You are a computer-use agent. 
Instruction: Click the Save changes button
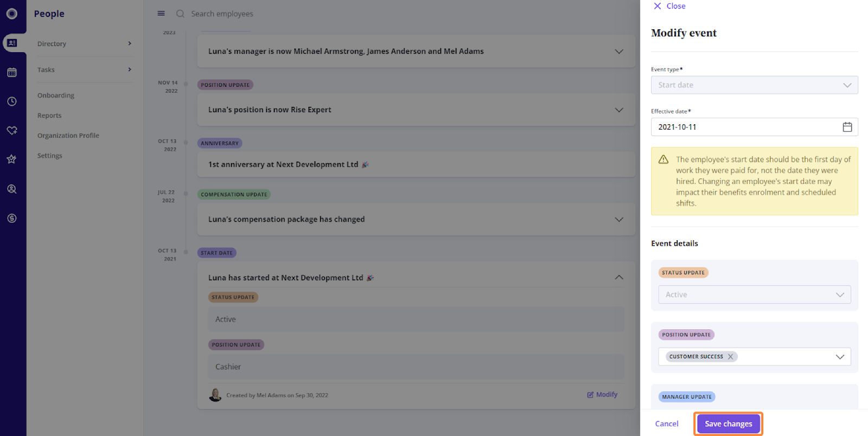pos(728,424)
